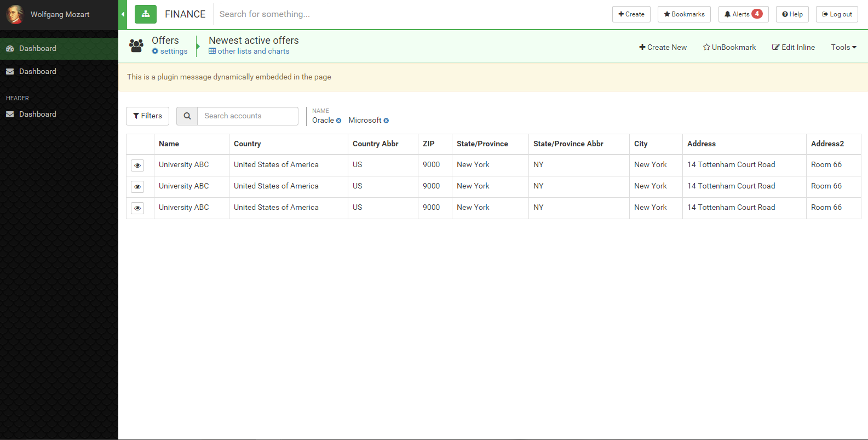Click the green sitemap icon
Image resolution: width=868 pixels, height=440 pixels.
pos(146,14)
